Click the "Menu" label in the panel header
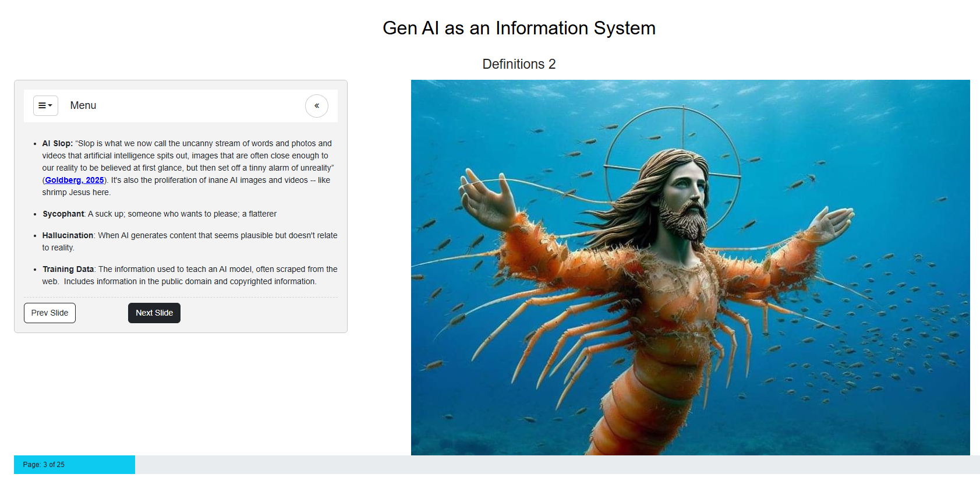This screenshot has width=980, height=481. 83,105
